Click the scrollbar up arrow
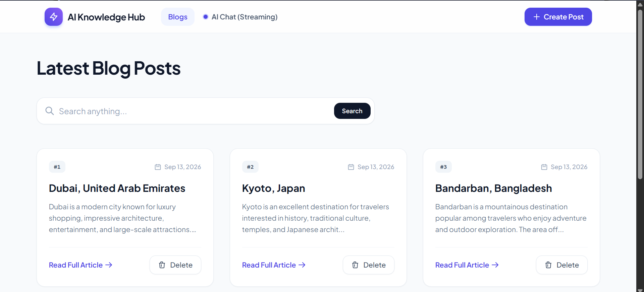Screen dimensions: 644x292 point(640,4)
